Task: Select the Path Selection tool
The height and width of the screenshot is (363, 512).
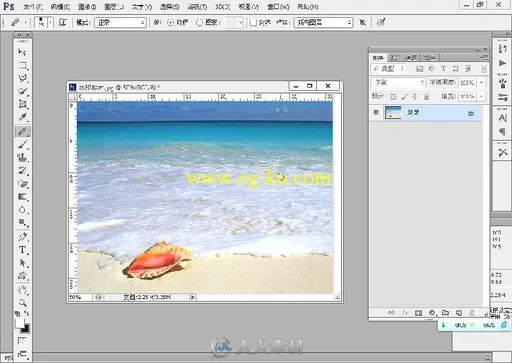Action: 22,263
